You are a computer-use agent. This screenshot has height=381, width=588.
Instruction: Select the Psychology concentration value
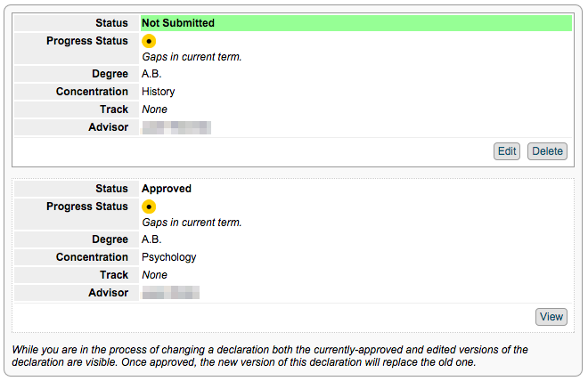(x=168, y=257)
